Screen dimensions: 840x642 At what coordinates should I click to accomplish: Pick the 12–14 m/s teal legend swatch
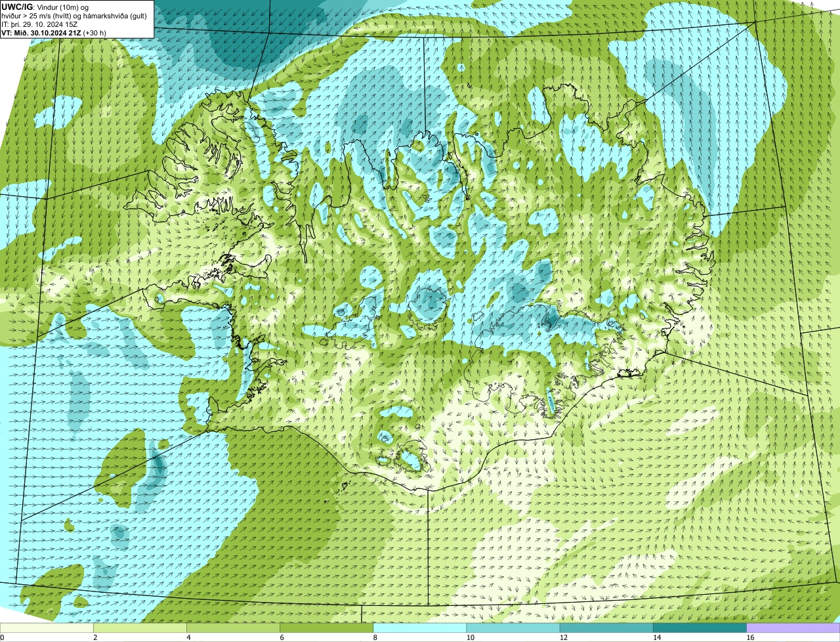(x=606, y=628)
